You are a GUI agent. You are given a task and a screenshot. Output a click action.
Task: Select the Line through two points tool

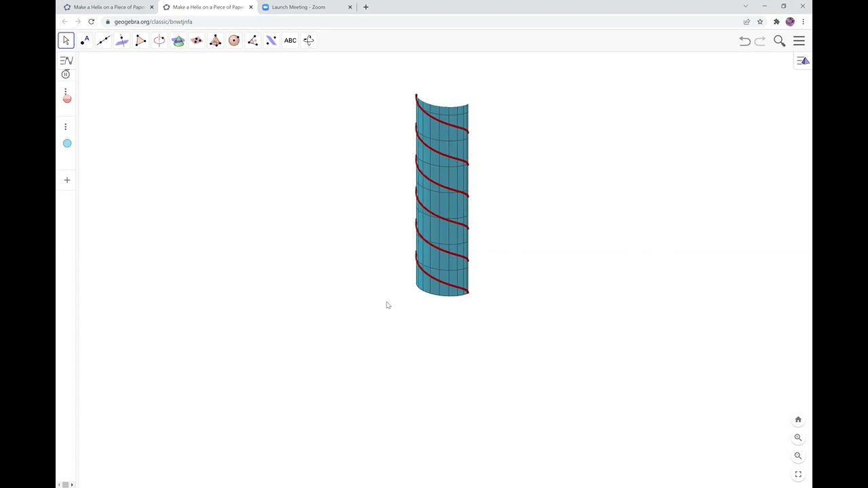103,41
